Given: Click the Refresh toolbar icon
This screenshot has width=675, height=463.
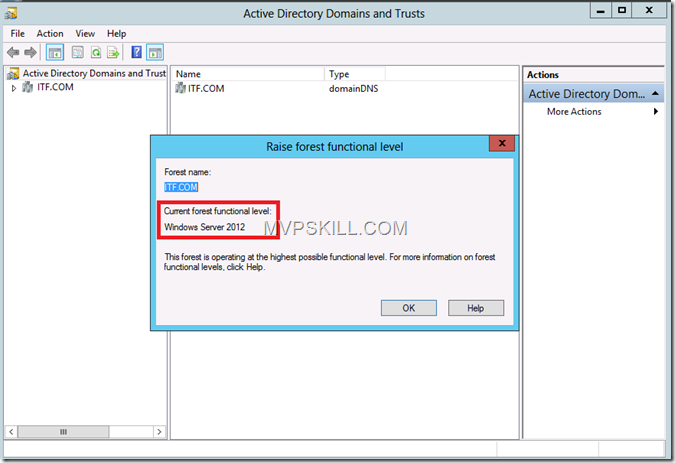Looking at the screenshot, I should click(95, 52).
